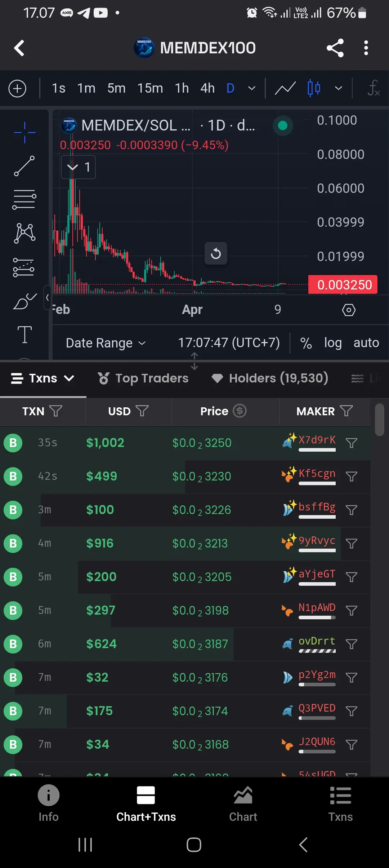The height and width of the screenshot is (868, 389).
Task: Open the Txns bottom tab
Action: (x=340, y=804)
